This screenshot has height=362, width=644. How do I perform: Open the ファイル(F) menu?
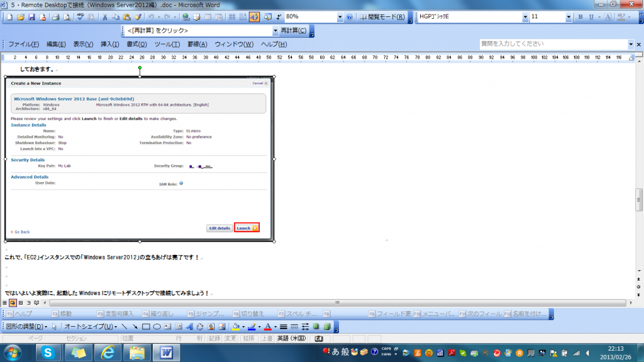point(24,45)
